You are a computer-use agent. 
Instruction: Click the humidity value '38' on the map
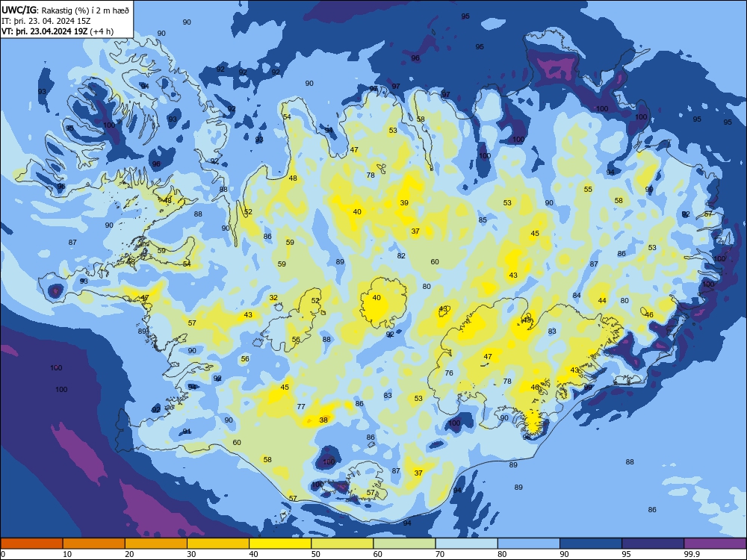pos(323,420)
